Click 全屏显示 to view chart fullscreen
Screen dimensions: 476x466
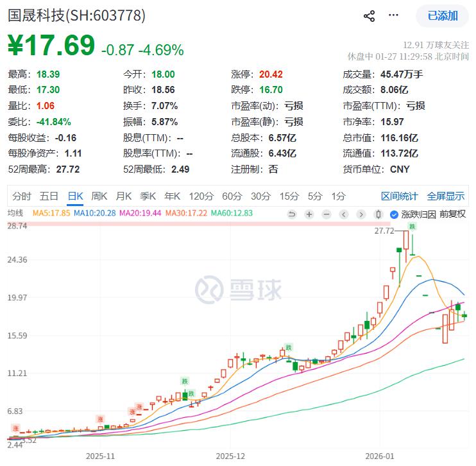(445, 196)
